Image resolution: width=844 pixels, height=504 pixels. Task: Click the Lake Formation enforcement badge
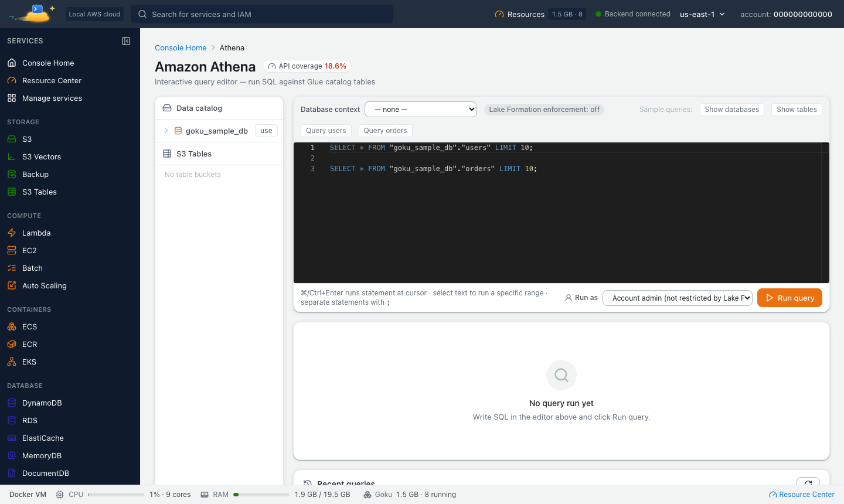click(x=544, y=110)
